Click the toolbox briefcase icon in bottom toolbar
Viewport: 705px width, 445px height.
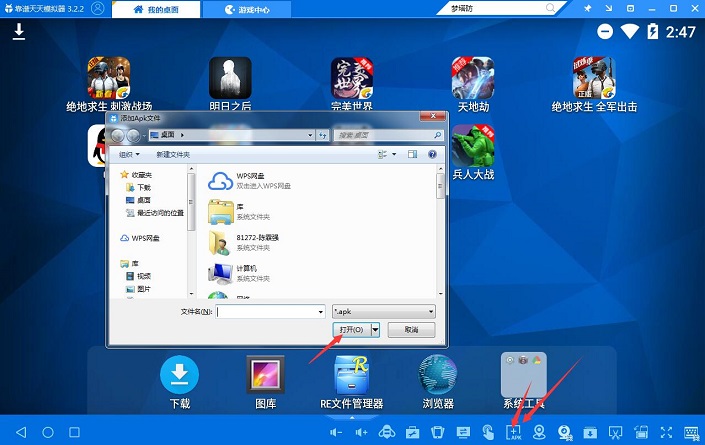pos(412,432)
